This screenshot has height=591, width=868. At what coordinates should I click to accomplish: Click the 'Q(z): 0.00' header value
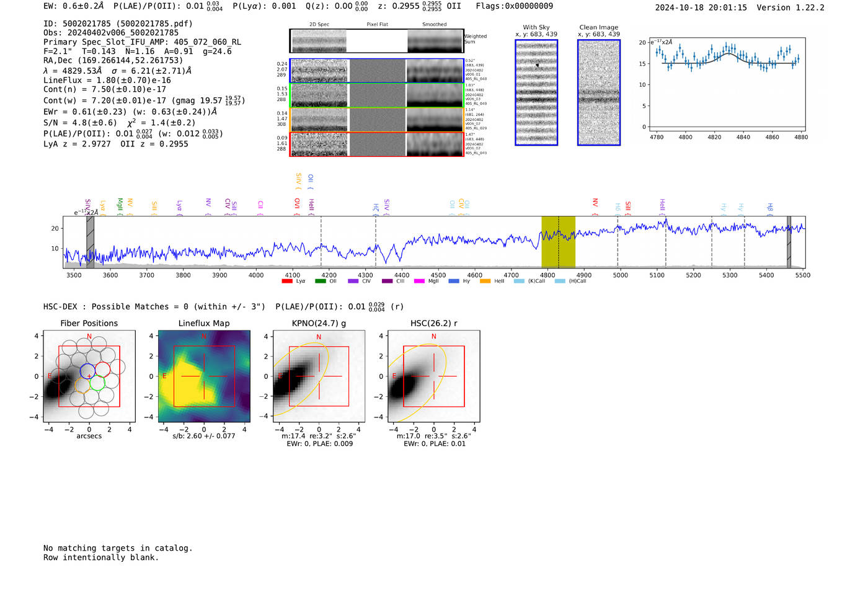(x=337, y=6)
